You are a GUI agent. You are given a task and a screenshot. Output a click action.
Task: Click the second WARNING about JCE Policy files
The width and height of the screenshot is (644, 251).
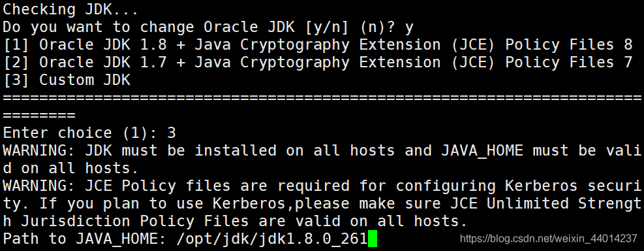tap(322, 204)
